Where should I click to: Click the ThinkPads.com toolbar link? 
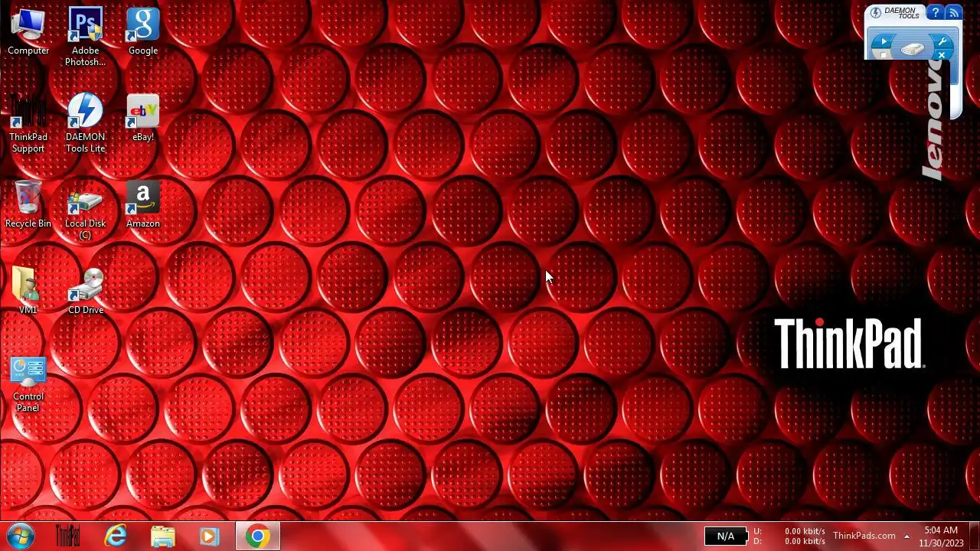[864, 536]
